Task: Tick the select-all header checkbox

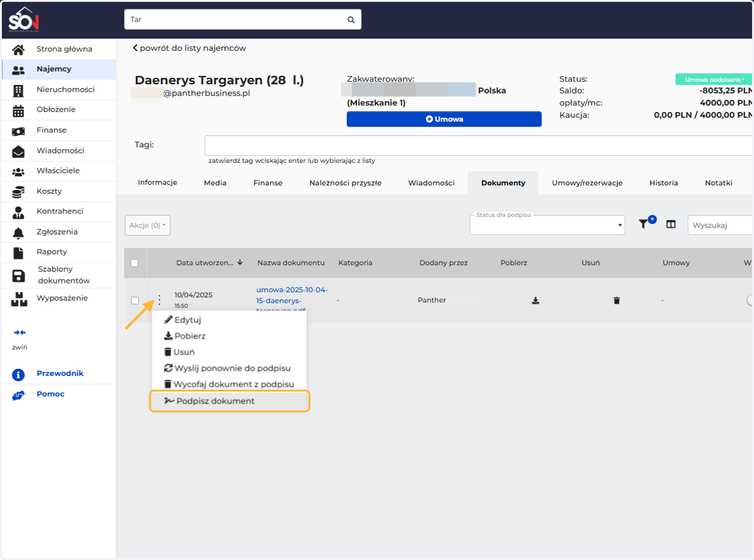Action: click(134, 263)
